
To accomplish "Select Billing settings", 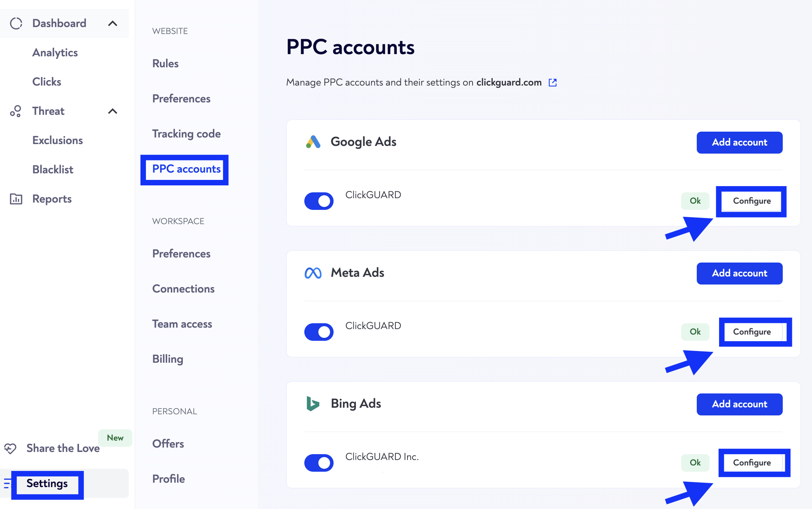I will pyautogui.click(x=168, y=359).
